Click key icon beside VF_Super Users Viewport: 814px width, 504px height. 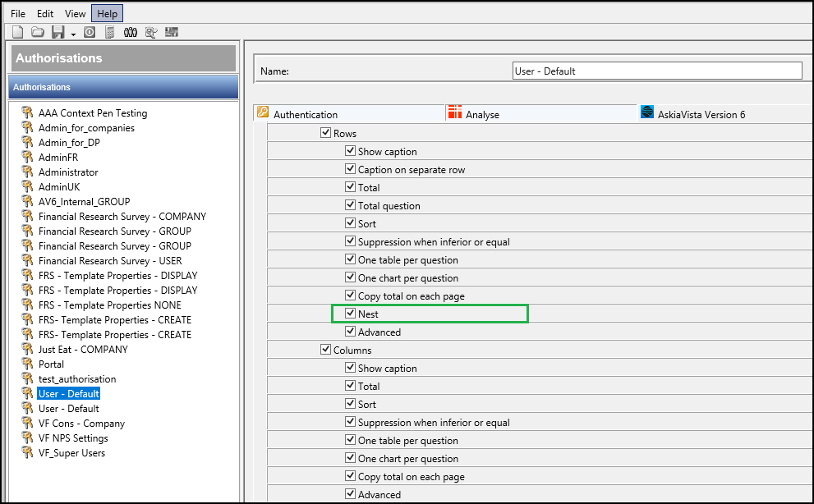tap(27, 452)
